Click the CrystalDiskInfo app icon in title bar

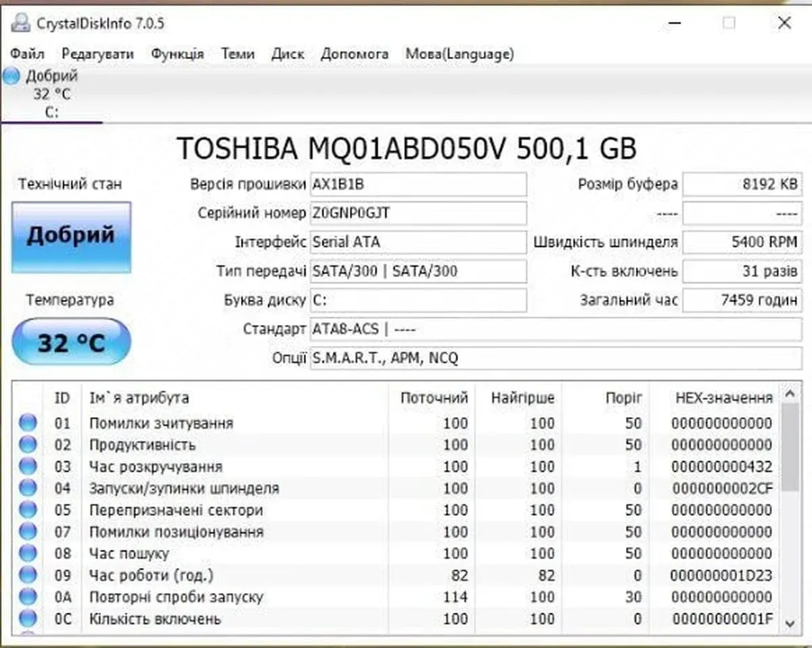pos(22,23)
